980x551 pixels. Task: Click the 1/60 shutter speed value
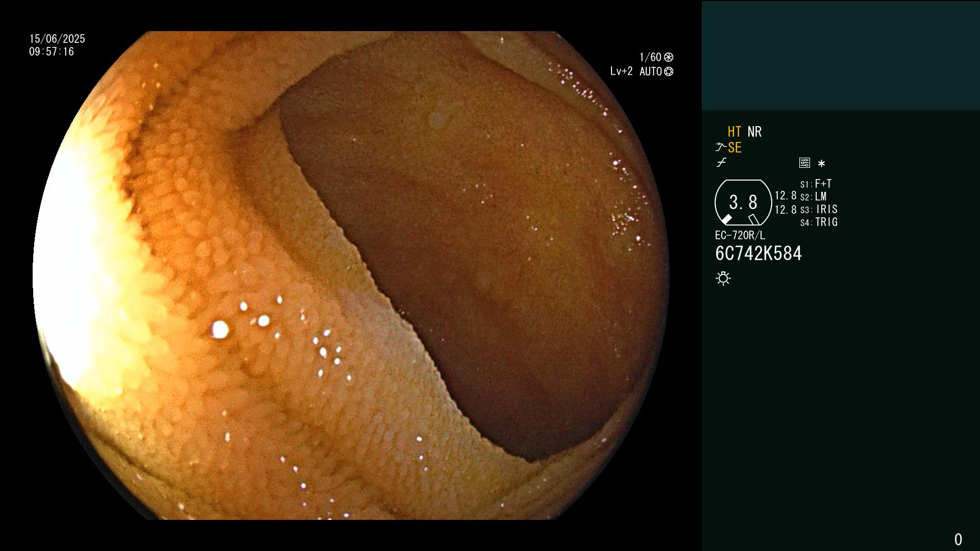650,57
